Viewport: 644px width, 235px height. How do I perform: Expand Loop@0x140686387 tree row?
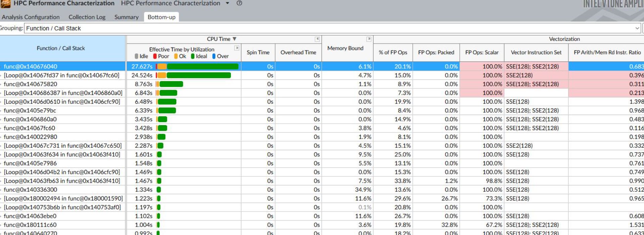pyautogui.click(x=1, y=93)
